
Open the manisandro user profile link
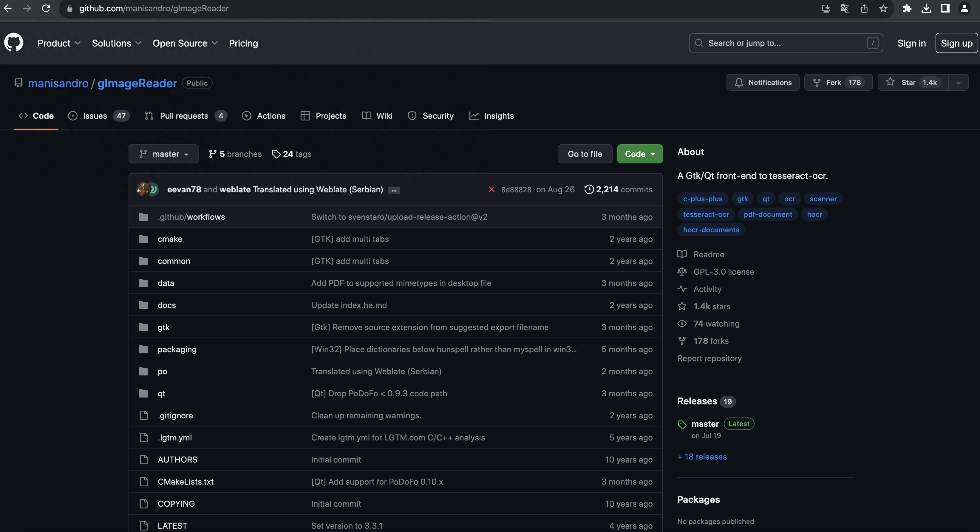[58, 83]
